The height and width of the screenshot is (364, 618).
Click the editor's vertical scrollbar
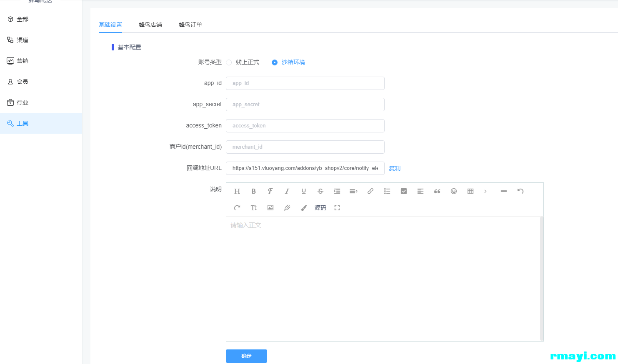click(542, 279)
